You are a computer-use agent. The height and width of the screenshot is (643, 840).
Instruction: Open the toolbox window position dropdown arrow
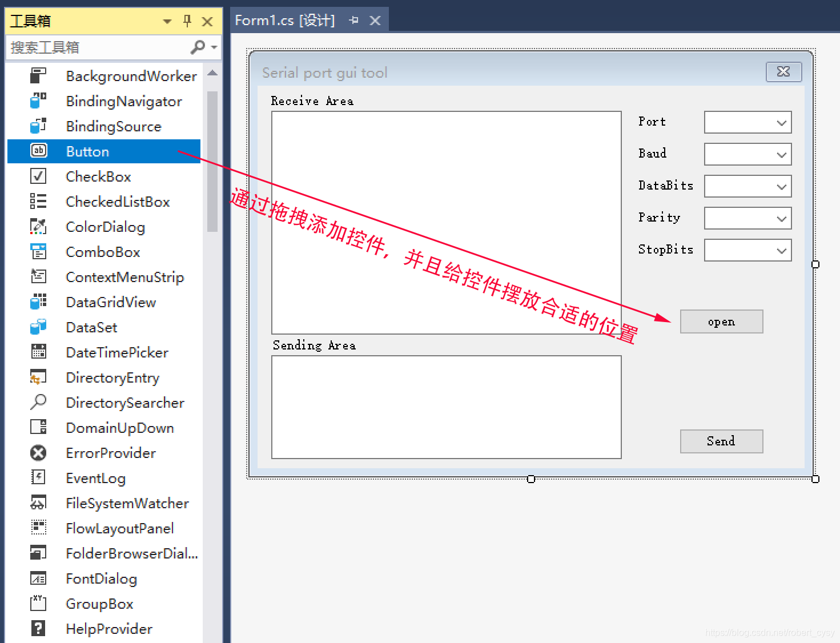(167, 22)
